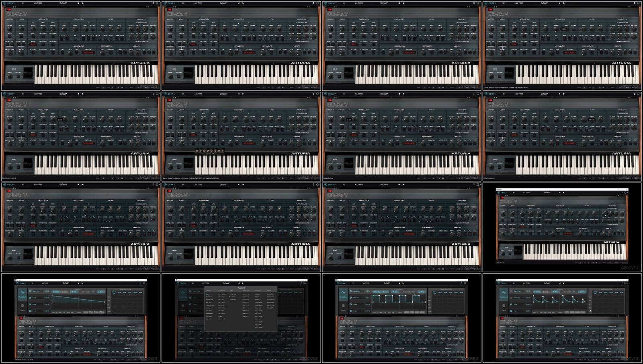Open preset library icon in sloped-line function frame
This screenshot has height=364, width=643.
(x=32, y=283)
